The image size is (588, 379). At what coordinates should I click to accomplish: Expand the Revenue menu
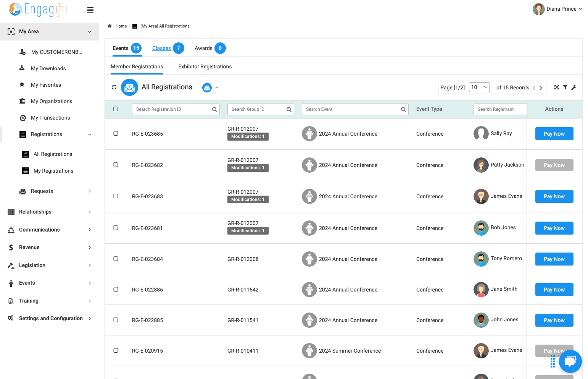click(x=50, y=247)
